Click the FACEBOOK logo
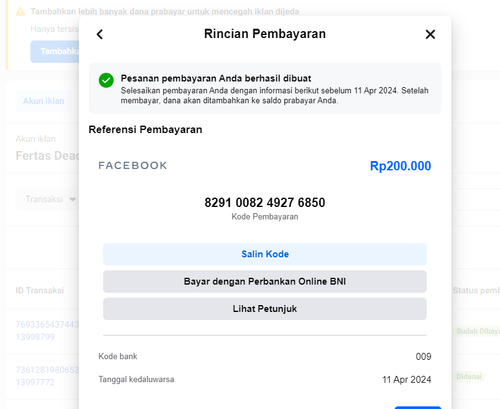 tap(133, 165)
